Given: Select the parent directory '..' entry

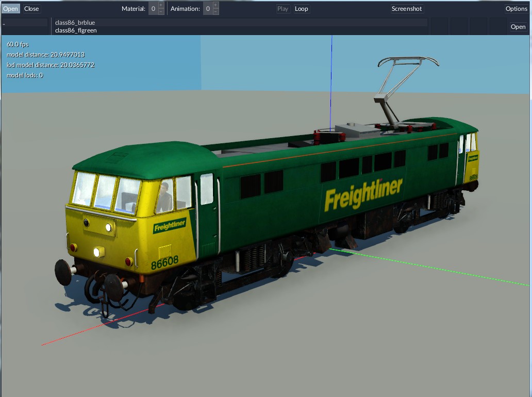Looking at the screenshot, I should [x=25, y=23].
